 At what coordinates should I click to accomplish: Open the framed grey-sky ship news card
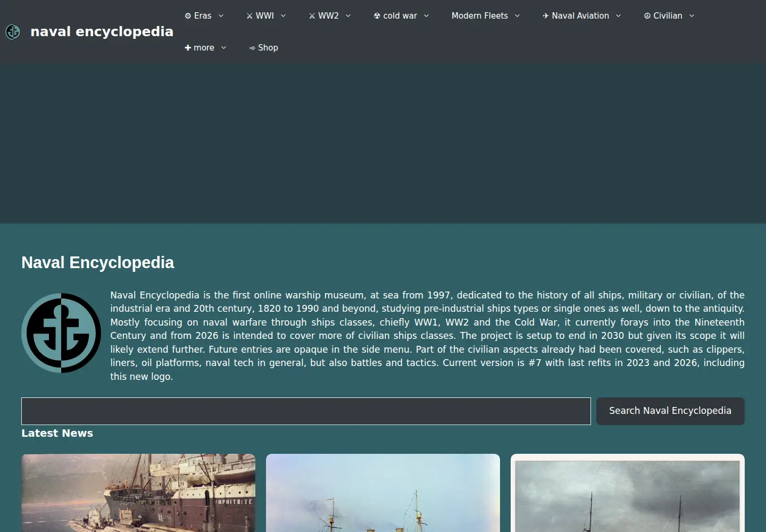tap(628, 493)
